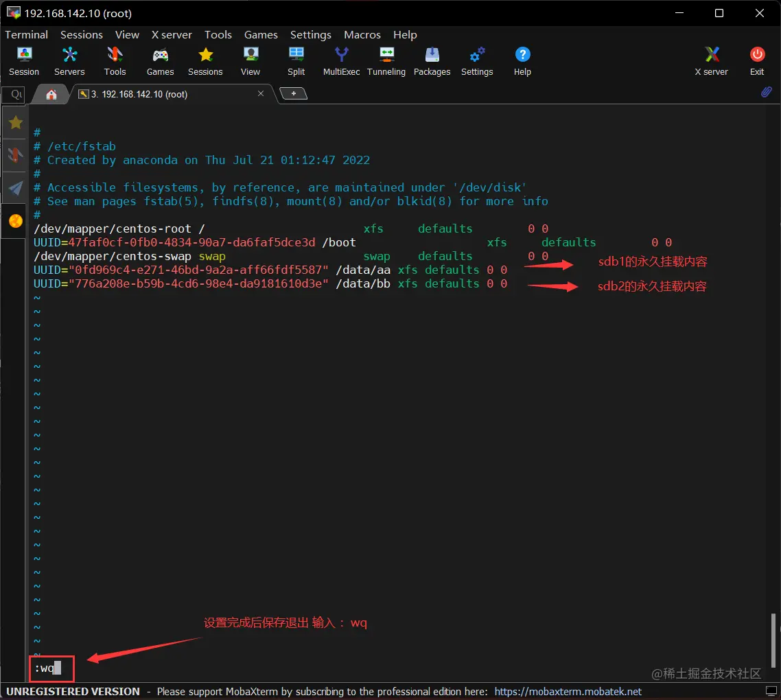Open the Session toolbar icon
This screenshot has width=781, height=700.
24,61
